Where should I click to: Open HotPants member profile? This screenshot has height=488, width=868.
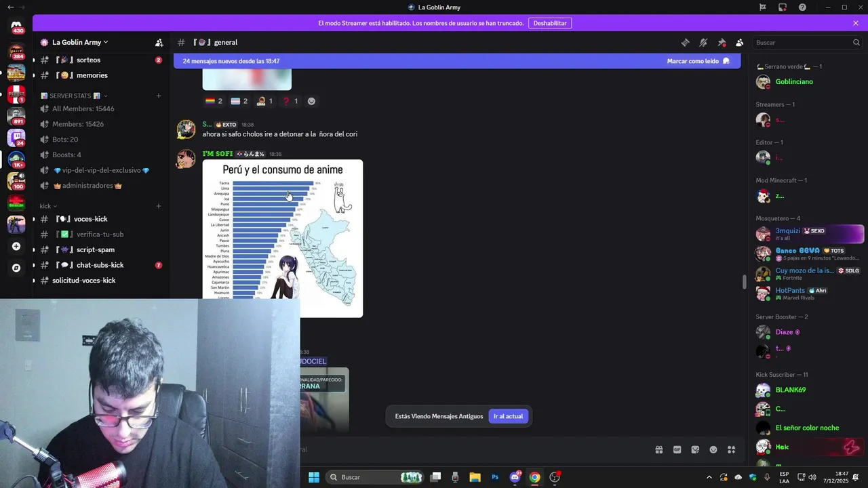point(807,293)
